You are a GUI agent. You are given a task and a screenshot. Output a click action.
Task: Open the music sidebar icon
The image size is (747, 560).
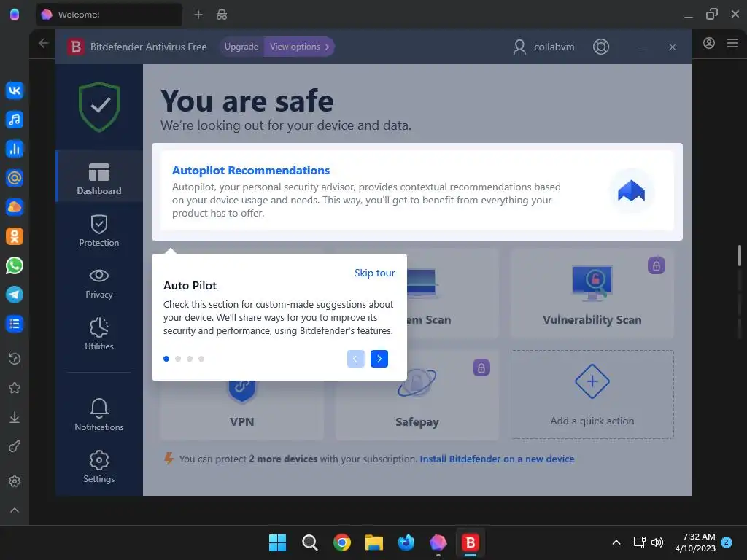[x=15, y=120]
